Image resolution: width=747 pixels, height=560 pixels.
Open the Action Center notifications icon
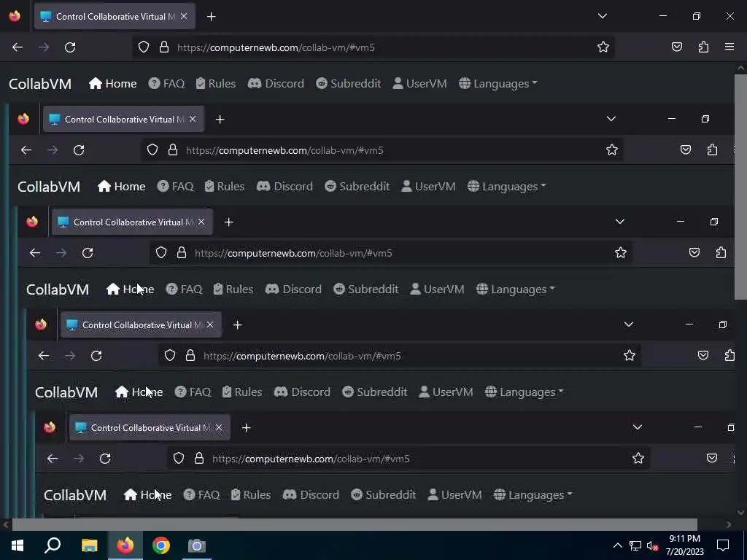tap(723, 545)
